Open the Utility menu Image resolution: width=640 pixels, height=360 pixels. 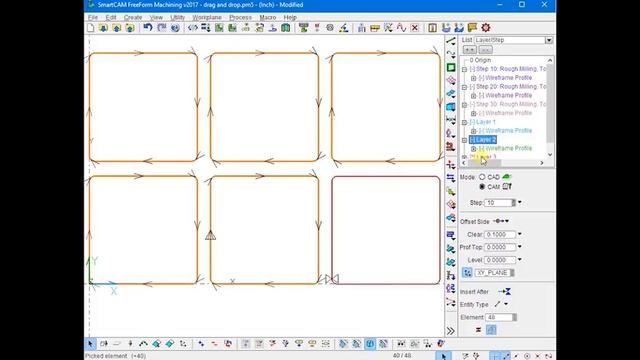click(178, 18)
